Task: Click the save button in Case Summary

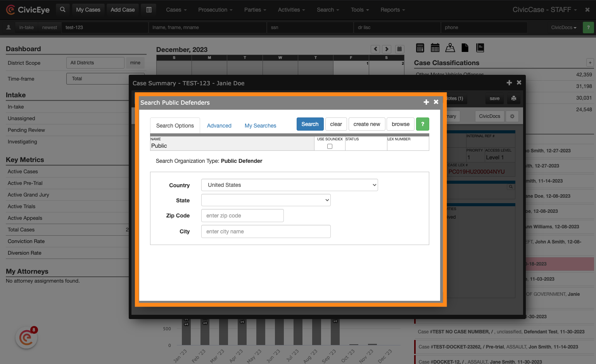Action: (x=494, y=98)
